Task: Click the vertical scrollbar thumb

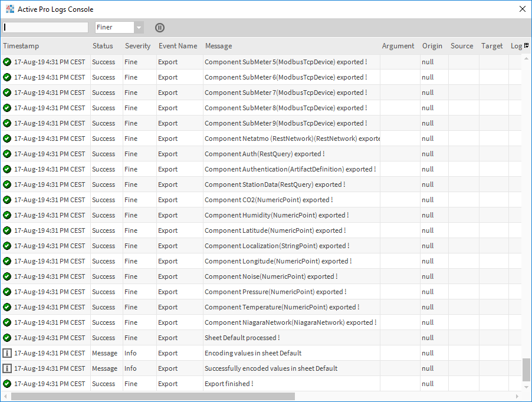Action: [526, 370]
